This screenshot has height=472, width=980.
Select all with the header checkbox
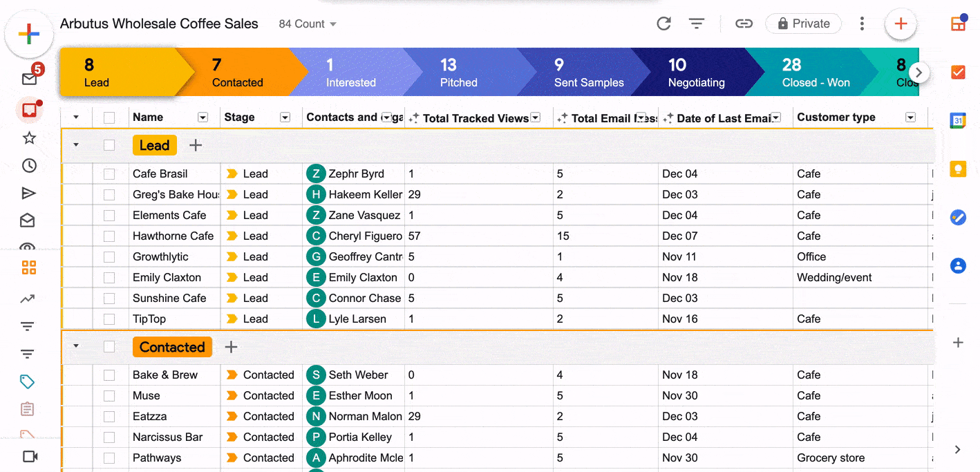[x=109, y=117]
